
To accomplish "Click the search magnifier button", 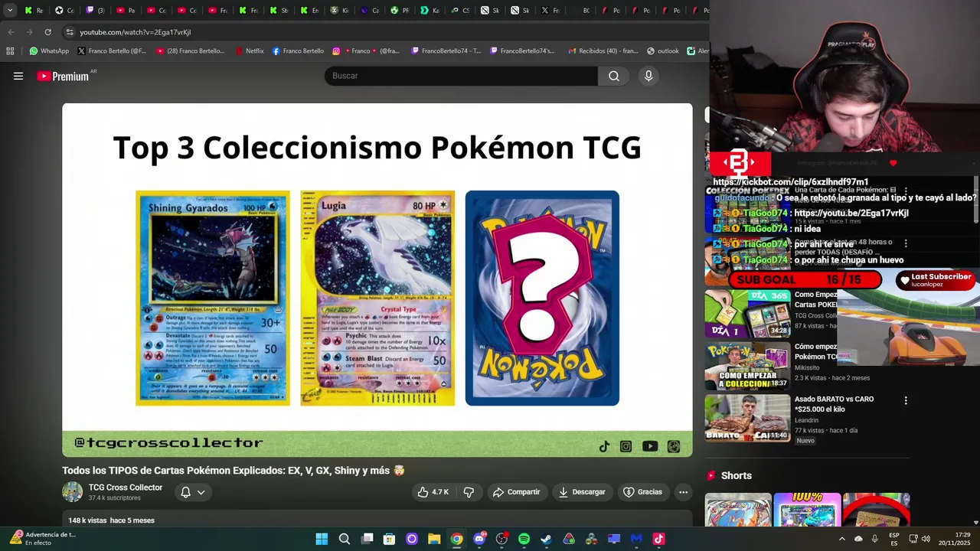I will tap(614, 76).
